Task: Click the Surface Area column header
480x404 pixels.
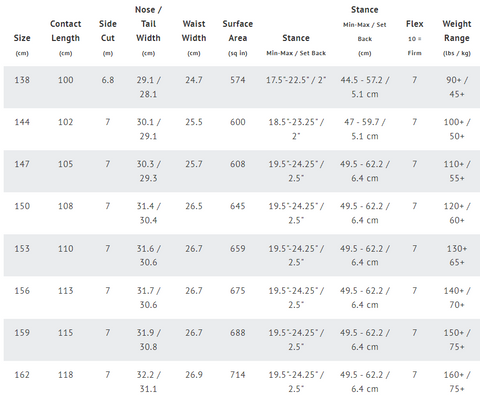Action: pyautogui.click(x=238, y=38)
